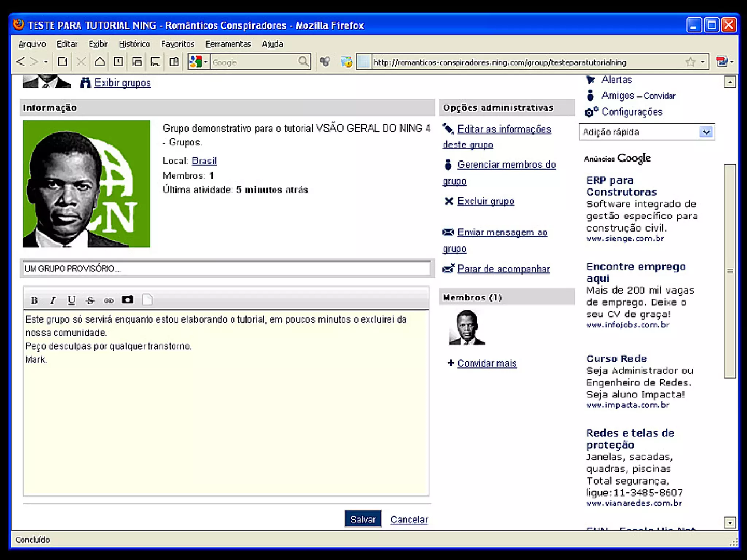The width and height of the screenshot is (747, 560).
Task: Click the browser back arrow
Action: click(x=20, y=62)
